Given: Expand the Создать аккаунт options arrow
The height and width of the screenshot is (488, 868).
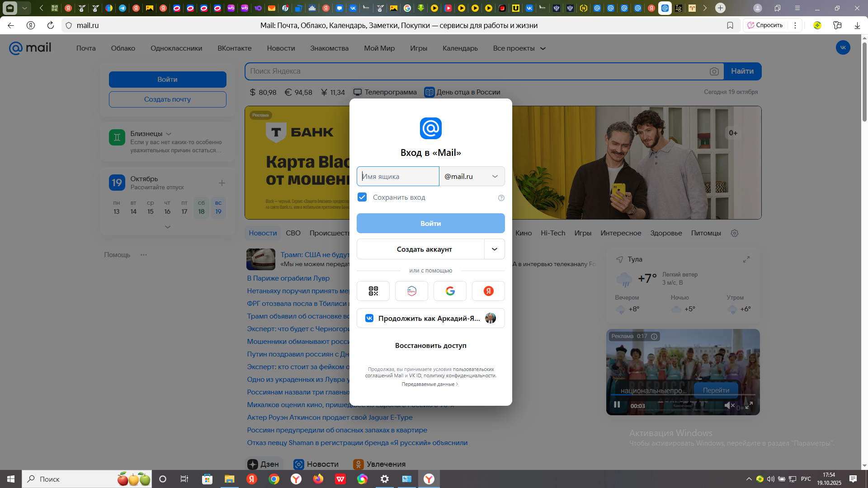Looking at the screenshot, I should tap(495, 249).
